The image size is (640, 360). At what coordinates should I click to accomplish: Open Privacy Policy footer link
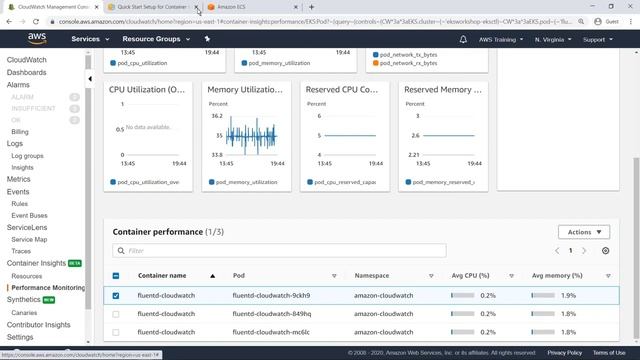(564, 353)
